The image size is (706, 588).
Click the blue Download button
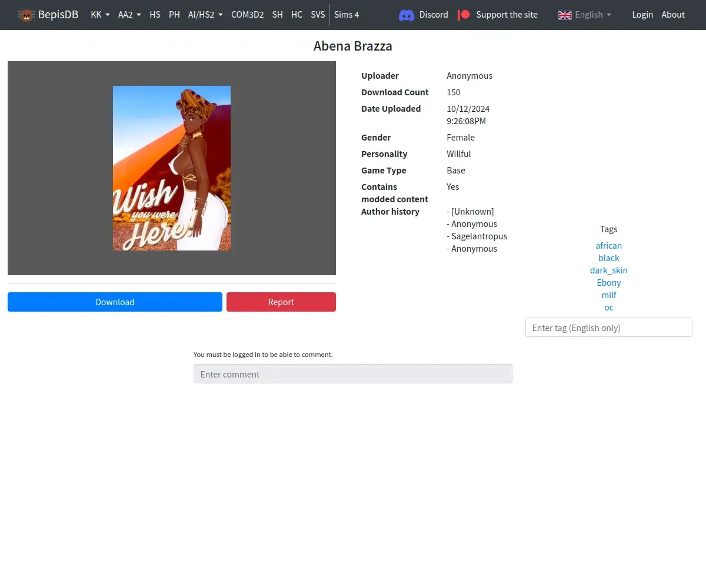[x=115, y=302]
